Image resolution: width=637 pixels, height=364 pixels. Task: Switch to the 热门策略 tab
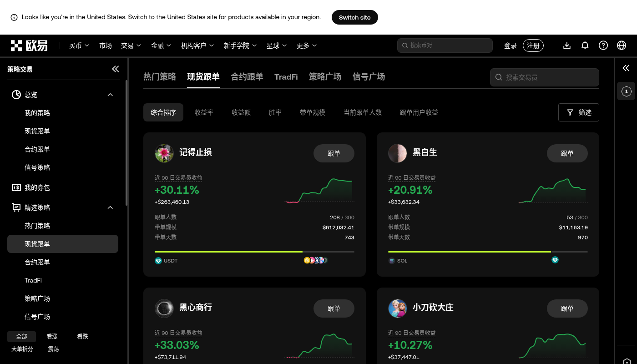tap(160, 76)
